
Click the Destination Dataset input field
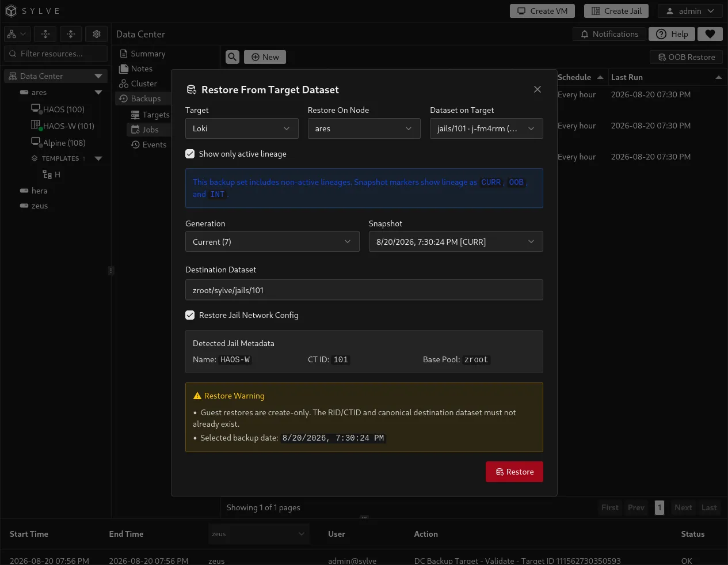(364, 290)
